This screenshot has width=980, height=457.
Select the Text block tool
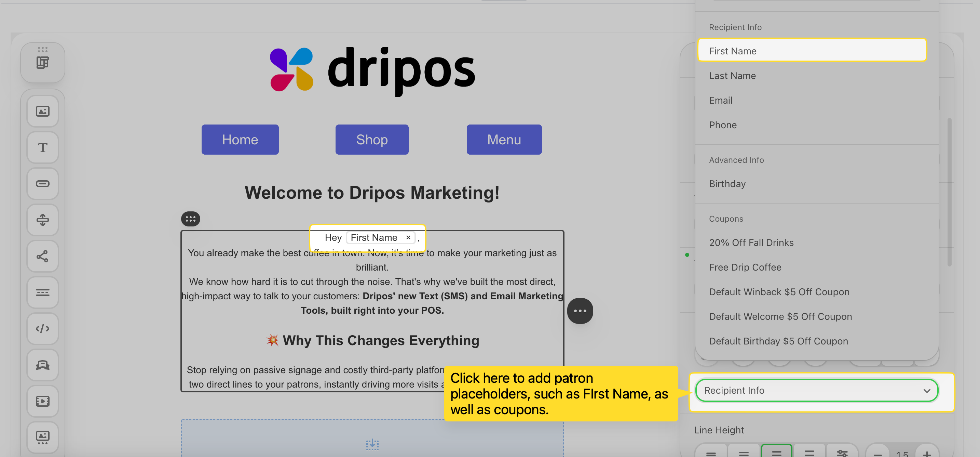point(43,147)
